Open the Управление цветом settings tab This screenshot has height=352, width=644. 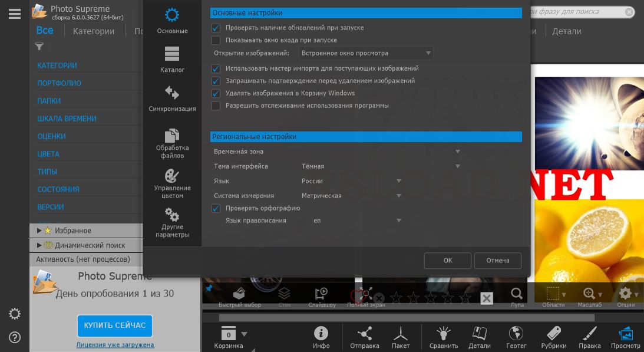[x=172, y=184]
